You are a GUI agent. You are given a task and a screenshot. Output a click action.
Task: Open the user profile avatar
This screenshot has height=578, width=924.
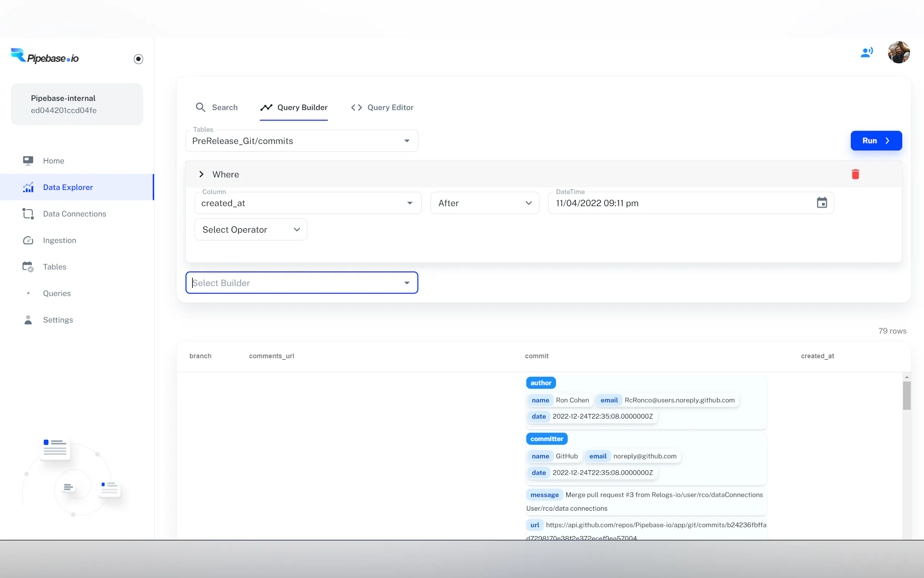coord(899,52)
